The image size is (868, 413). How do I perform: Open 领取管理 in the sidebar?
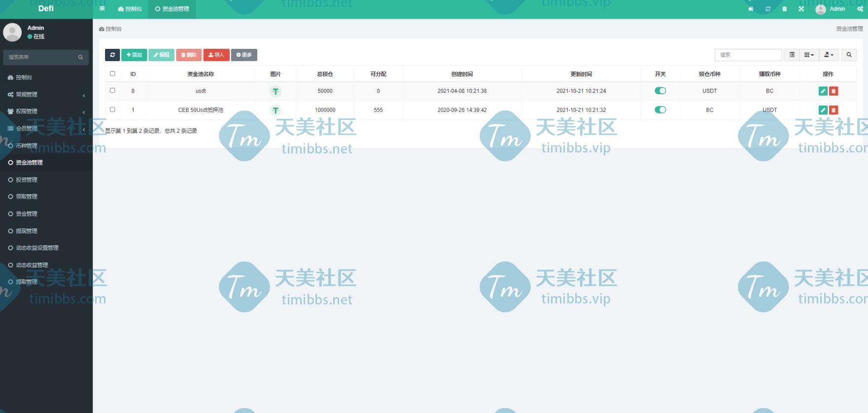[46, 196]
